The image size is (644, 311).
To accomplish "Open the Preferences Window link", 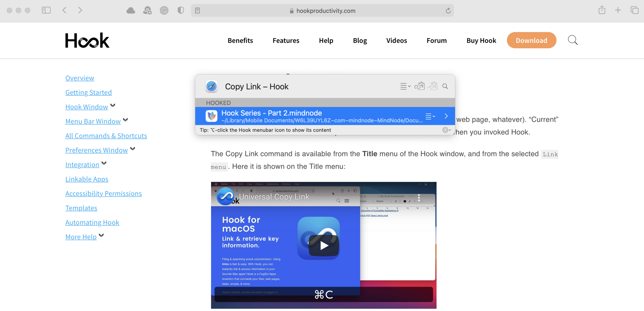I will (x=97, y=150).
